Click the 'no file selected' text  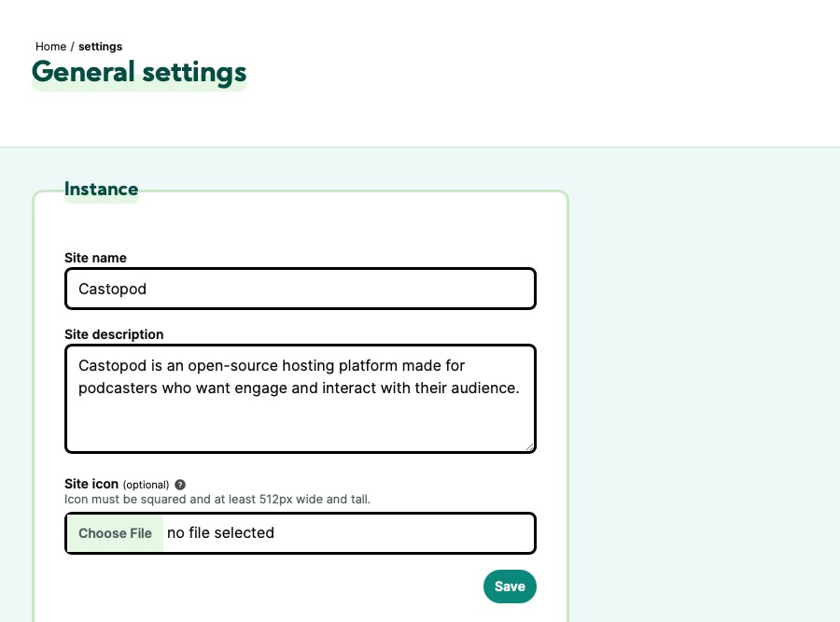(x=220, y=532)
